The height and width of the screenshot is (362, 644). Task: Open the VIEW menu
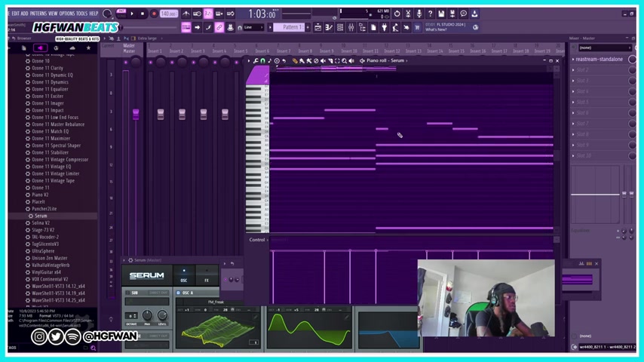tap(53, 14)
